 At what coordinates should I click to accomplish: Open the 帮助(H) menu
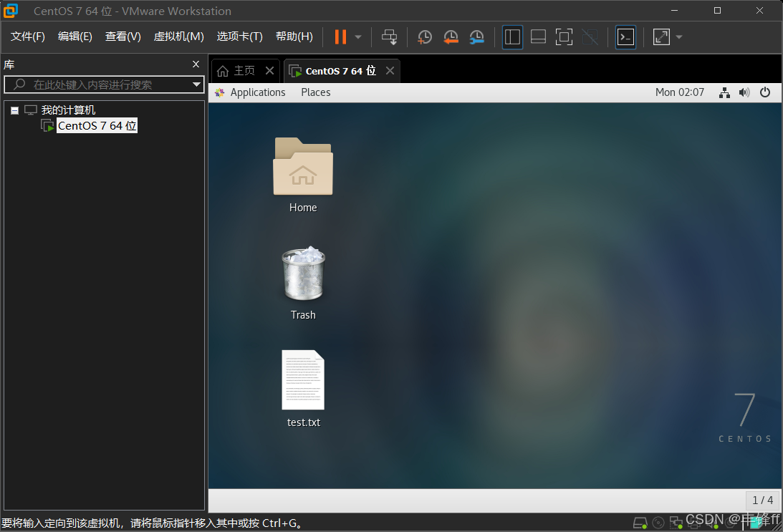(x=294, y=37)
